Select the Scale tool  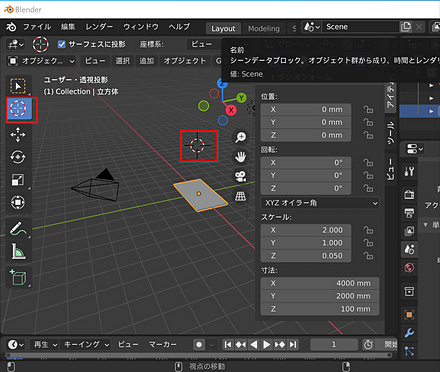[18, 180]
